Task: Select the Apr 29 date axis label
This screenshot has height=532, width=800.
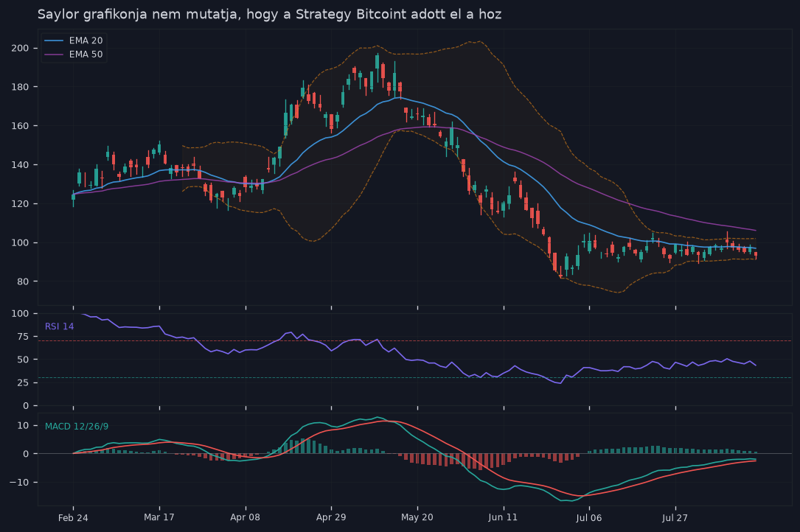Action: point(331,517)
